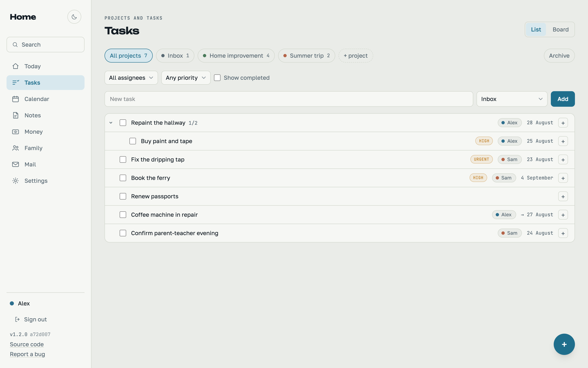Open Calendar page from sidebar
The image size is (588, 368).
[x=46, y=99]
